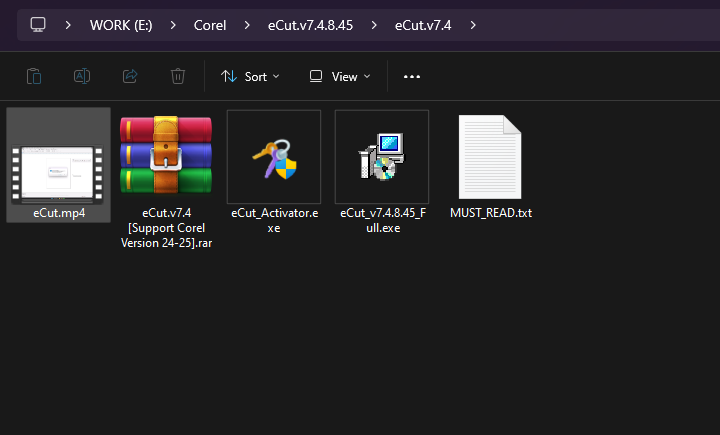Click the Delete trash icon
This screenshot has height=435, width=720.
[178, 76]
